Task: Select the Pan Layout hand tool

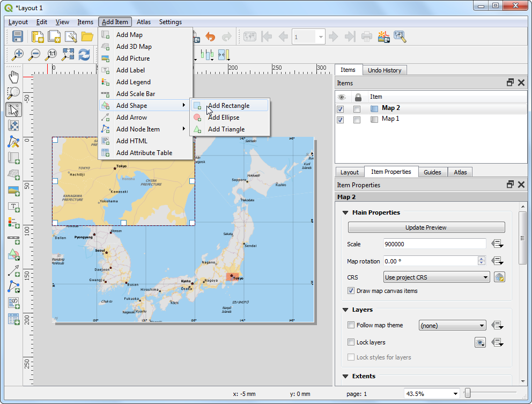Action: click(13, 77)
